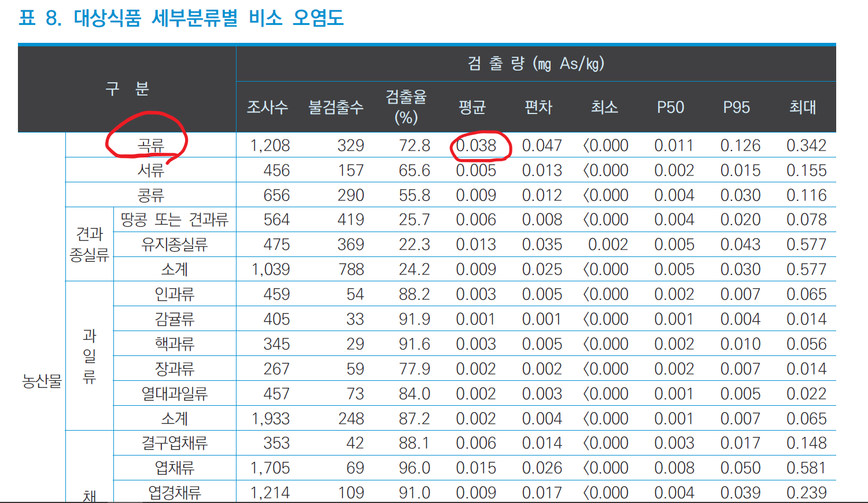The width and height of the screenshot is (868, 503).
Task: Click the '결구엽채류' row label
Action: coord(175,443)
